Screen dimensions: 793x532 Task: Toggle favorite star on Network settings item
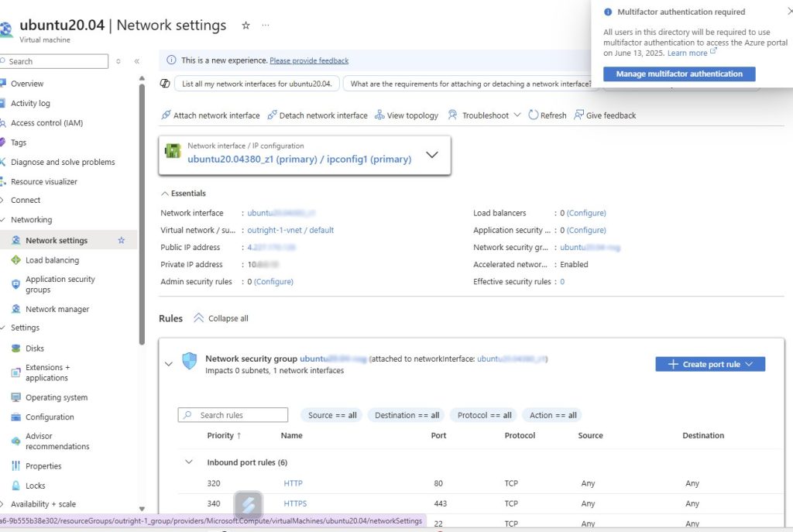pos(122,241)
